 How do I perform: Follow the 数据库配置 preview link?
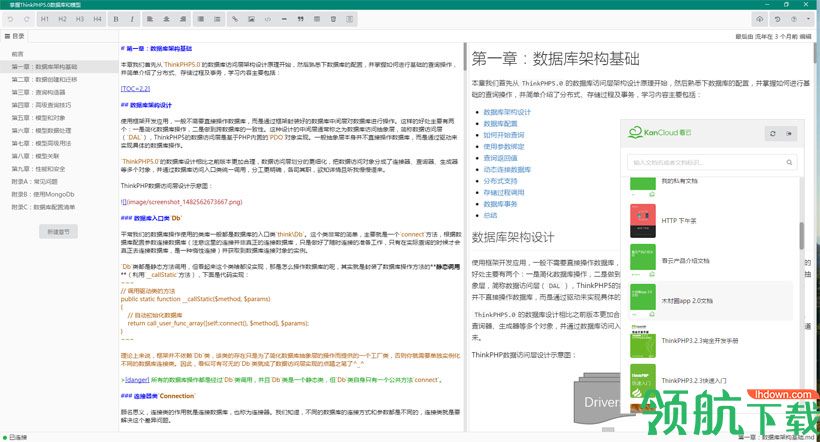point(500,123)
